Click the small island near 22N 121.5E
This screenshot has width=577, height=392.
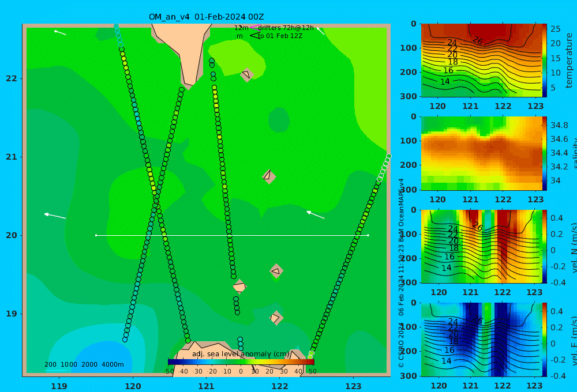[x=246, y=75]
